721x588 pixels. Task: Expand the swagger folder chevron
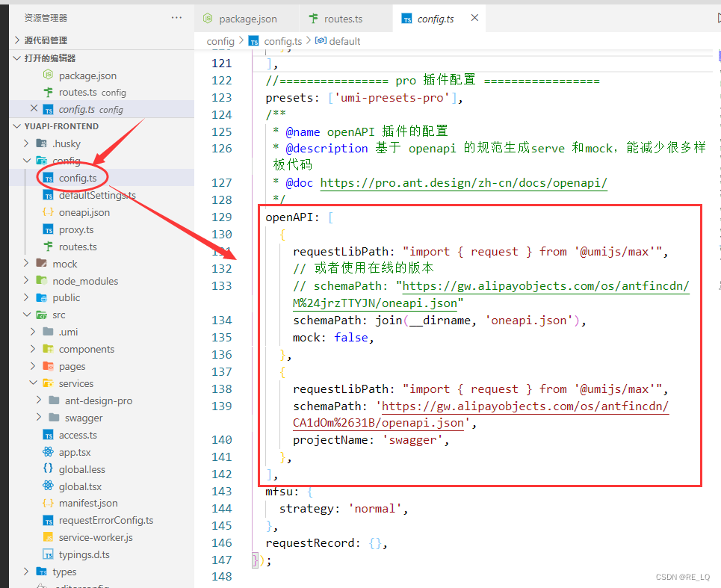39,418
